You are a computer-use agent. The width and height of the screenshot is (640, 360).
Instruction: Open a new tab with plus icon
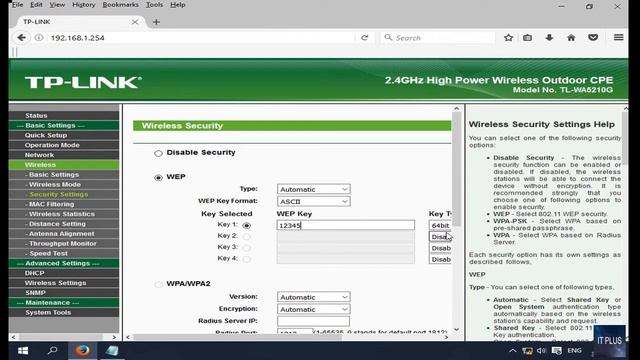pyautogui.click(x=156, y=22)
